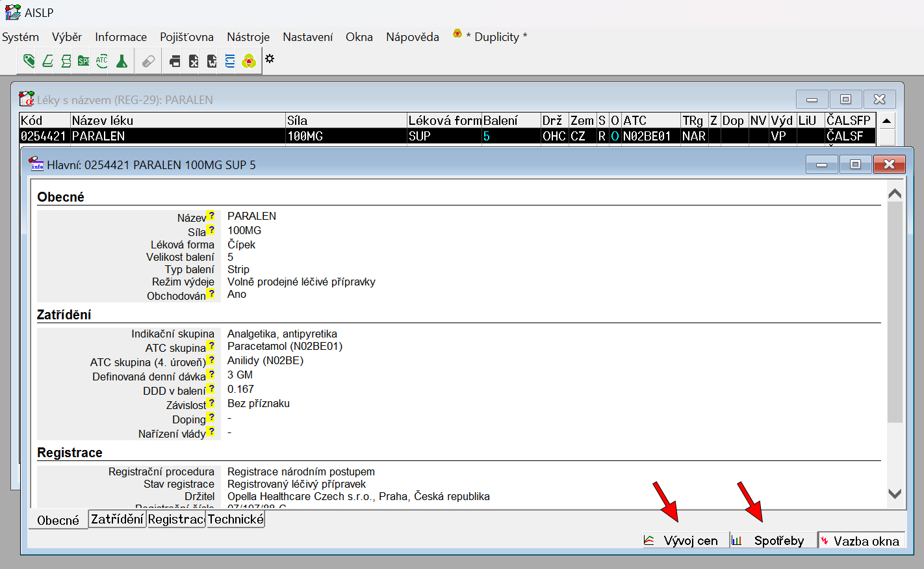The width and height of the screenshot is (924, 569).
Task: Click the detail pane's down scroll arrow
Action: tap(895, 494)
